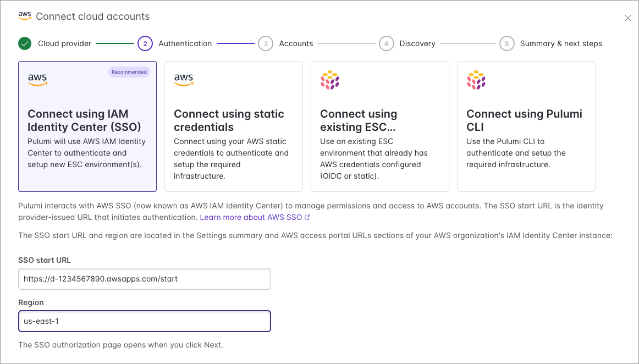
Task: Select the step 4 Discovery circle
Action: (387, 43)
